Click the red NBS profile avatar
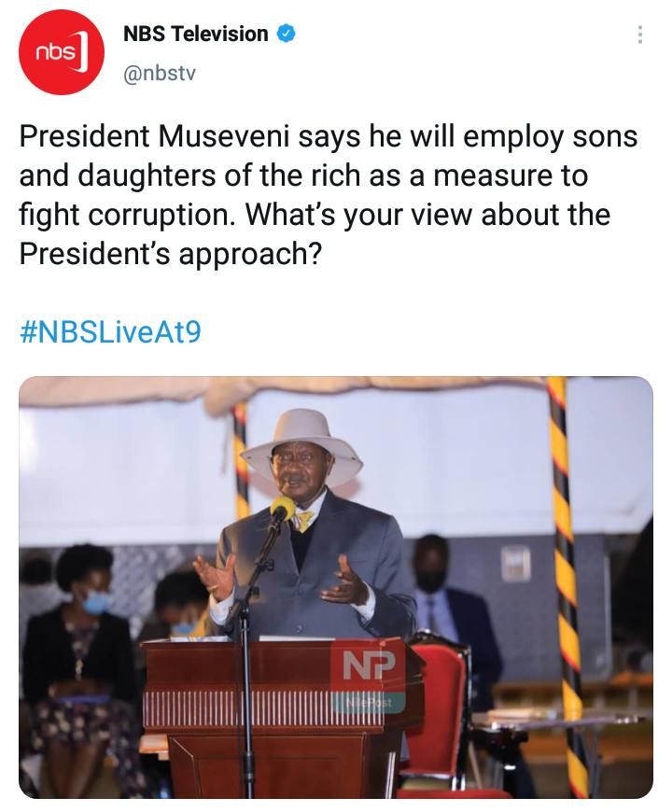Screen dimensions: 672x812 click(62, 52)
